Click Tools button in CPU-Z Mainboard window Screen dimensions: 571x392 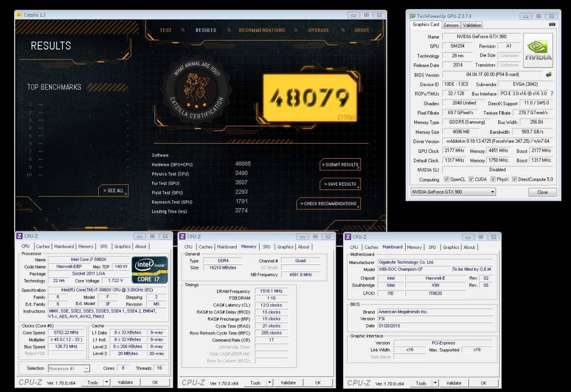coord(421,383)
